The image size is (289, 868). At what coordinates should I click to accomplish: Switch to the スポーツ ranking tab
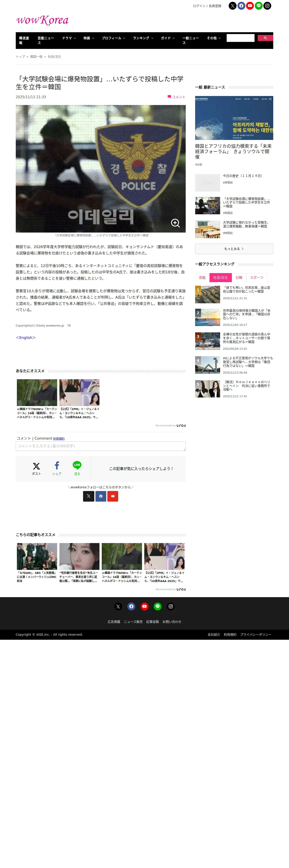[257, 278]
